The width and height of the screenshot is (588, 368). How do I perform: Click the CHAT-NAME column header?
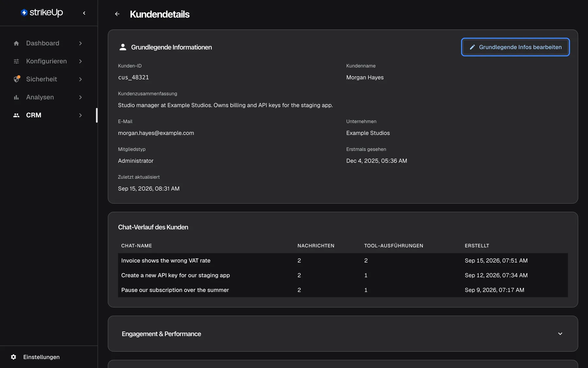tap(137, 246)
